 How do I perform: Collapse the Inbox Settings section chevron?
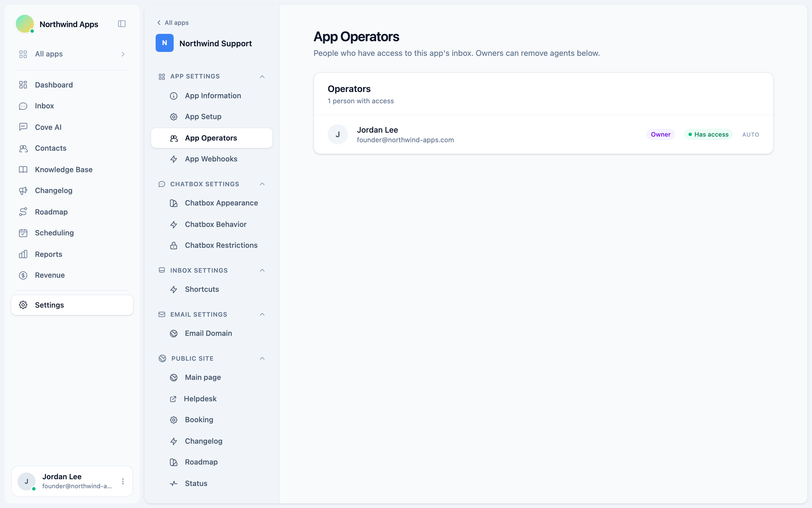coord(262,270)
